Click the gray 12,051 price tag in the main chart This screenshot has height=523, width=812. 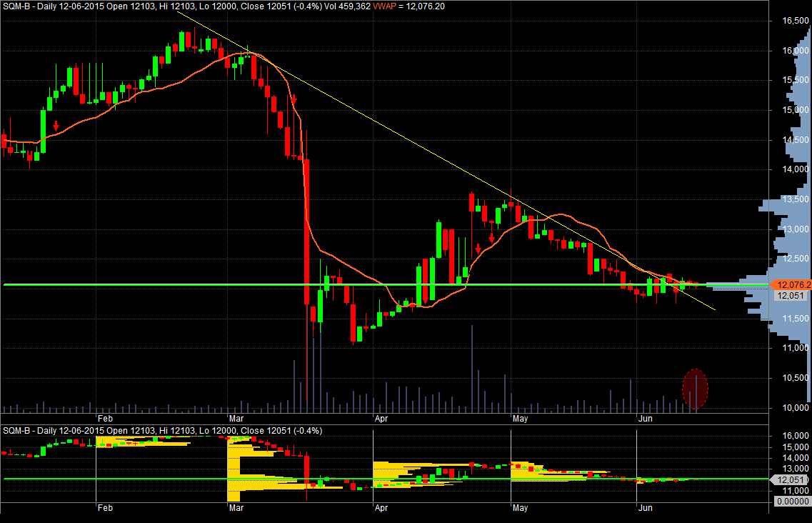click(x=791, y=296)
